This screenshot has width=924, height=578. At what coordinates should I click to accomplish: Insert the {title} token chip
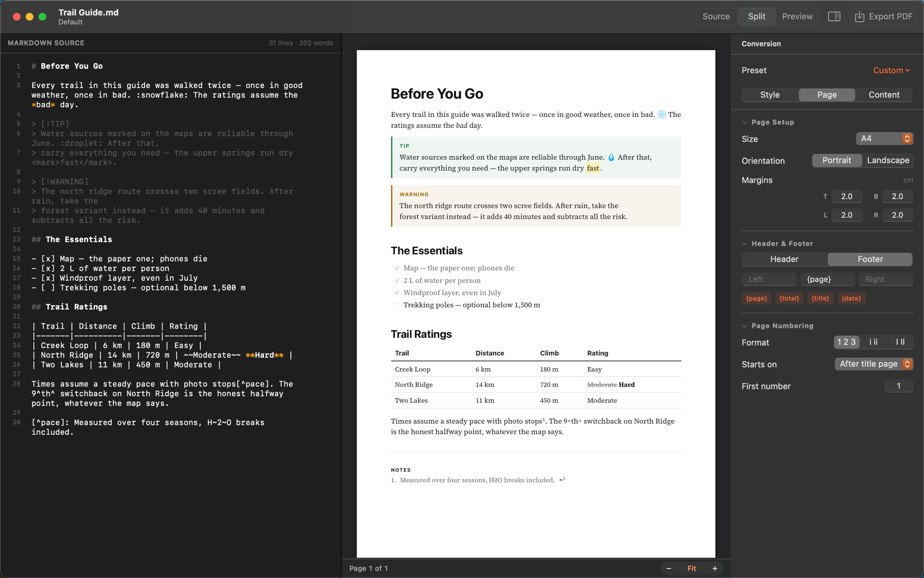tap(820, 298)
